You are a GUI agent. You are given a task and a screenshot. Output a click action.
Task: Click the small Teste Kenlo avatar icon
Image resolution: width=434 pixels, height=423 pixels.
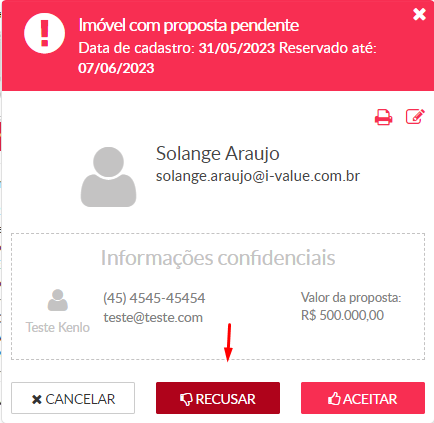tap(58, 300)
